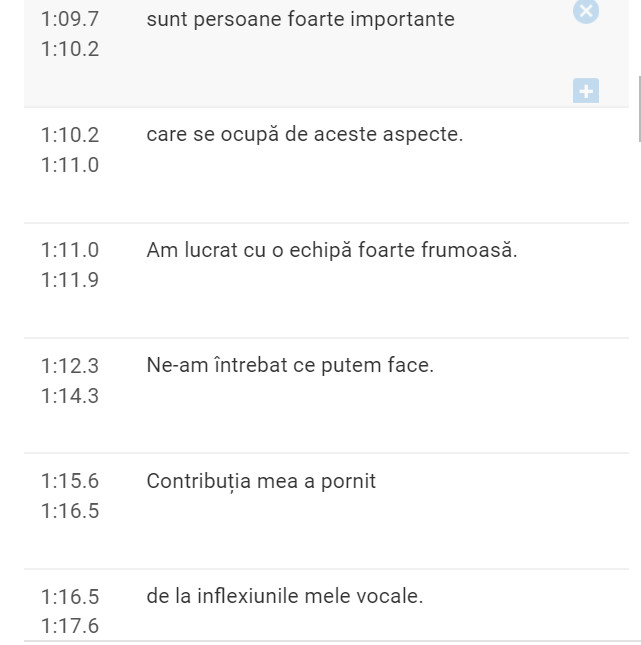641x645 pixels.
Task: Select the line "Ne-am întrebat ce putem face."
Action: pyautogui.click(x=290, y=365)
